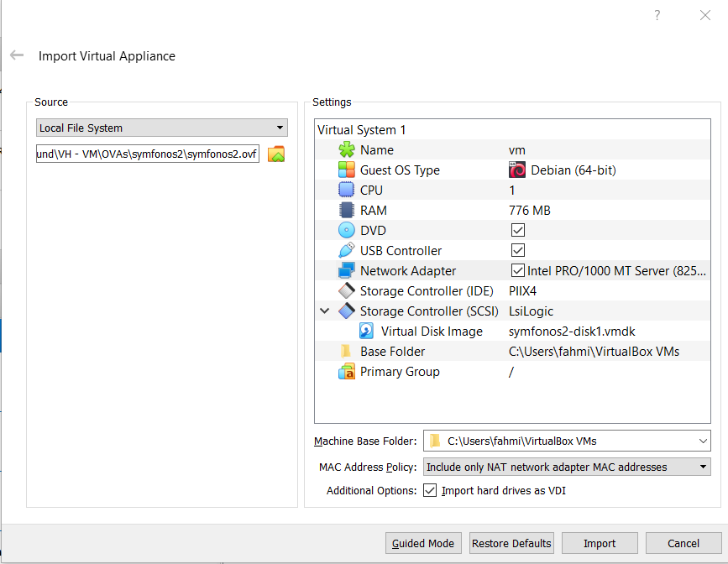Select the Virtual Disk Image row

click(512, 331)
